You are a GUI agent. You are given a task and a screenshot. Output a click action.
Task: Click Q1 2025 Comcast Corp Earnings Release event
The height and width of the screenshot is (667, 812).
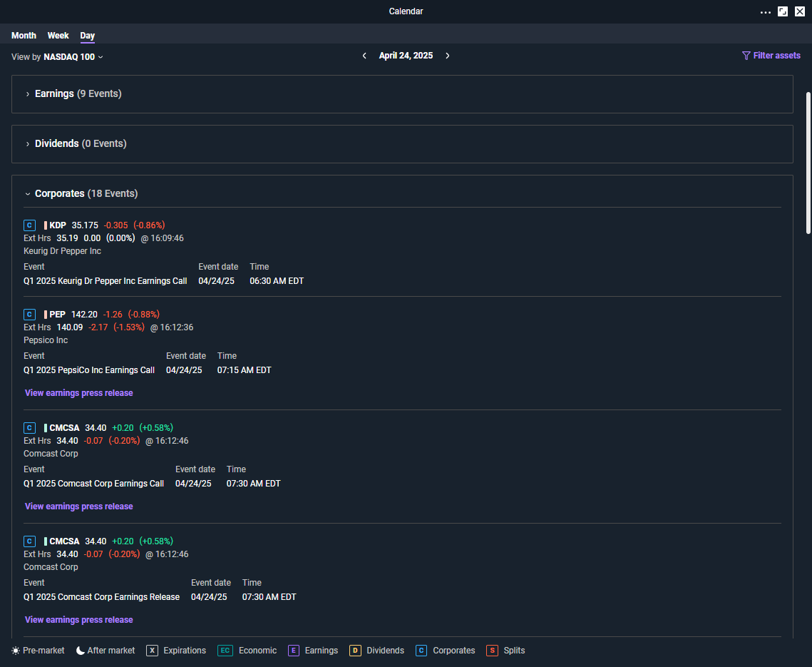click(x=101, y=597)
